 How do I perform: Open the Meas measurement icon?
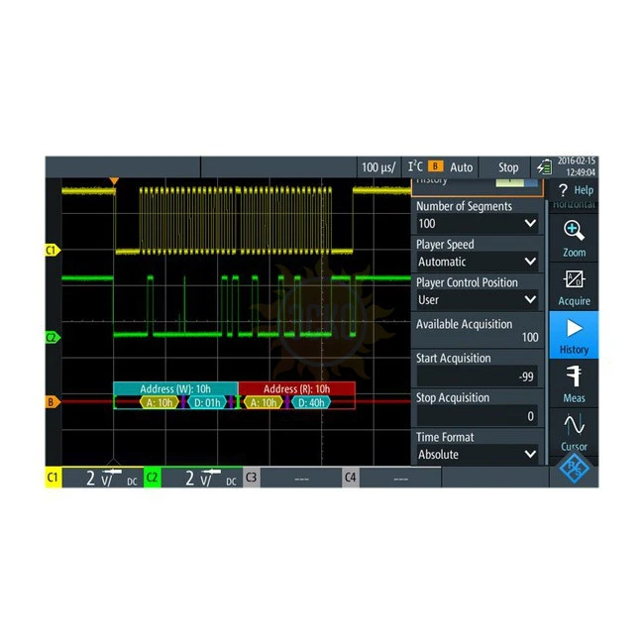tap(574, 383)
